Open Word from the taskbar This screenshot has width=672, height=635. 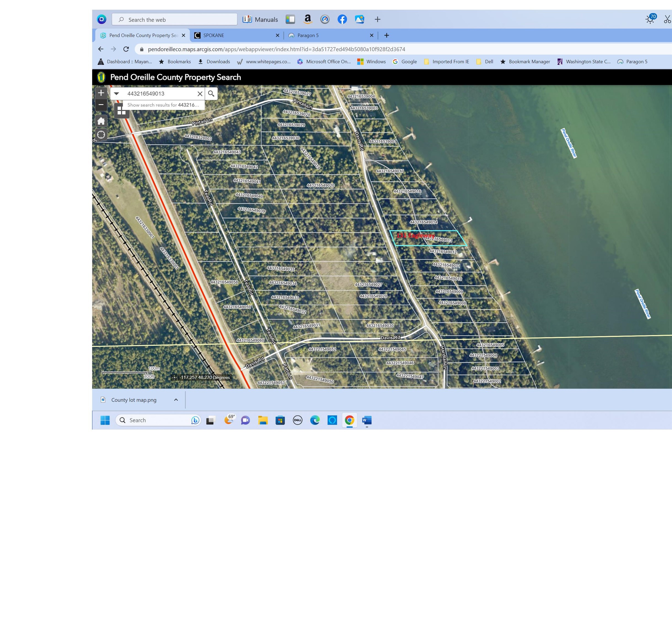367,420
